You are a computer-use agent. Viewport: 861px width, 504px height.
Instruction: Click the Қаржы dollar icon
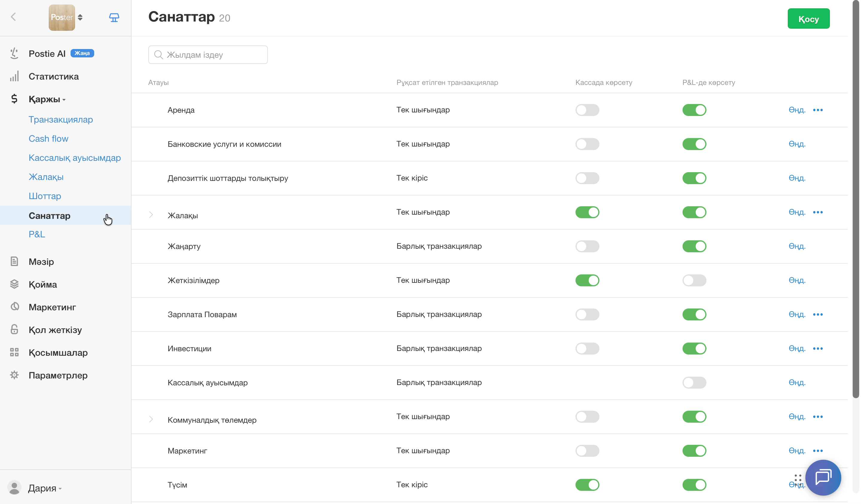(14, 99)
